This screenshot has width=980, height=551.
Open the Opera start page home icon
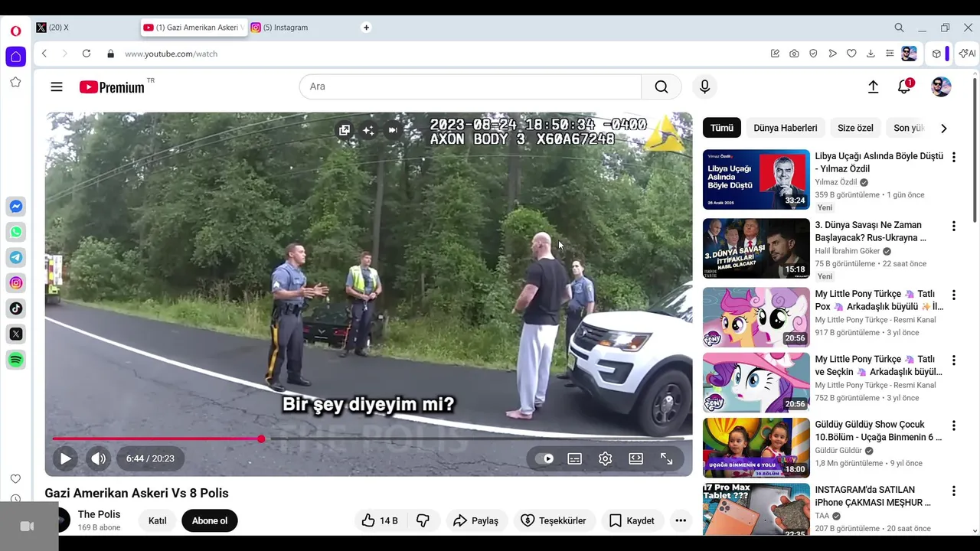[x=16, y=57]
